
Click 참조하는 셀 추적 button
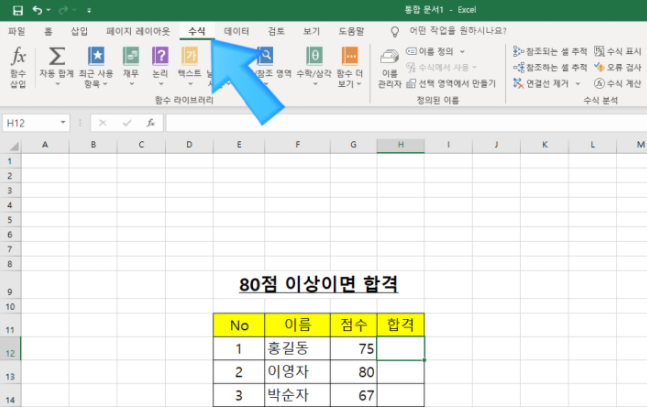pyautogui.click(x=550, y=67)
